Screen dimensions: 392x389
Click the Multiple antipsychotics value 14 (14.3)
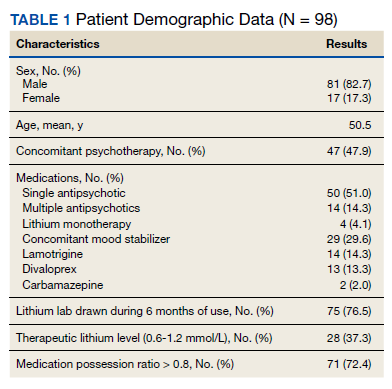[349, 208]
